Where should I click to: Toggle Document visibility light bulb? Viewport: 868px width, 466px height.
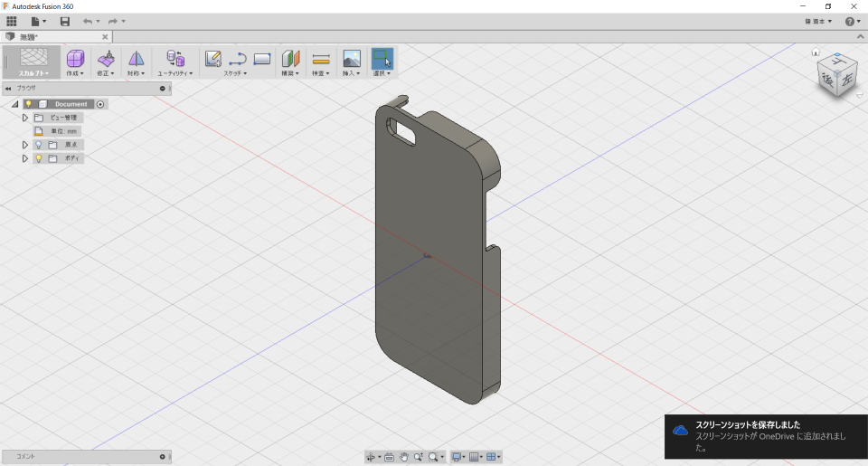tap(28, 104)
